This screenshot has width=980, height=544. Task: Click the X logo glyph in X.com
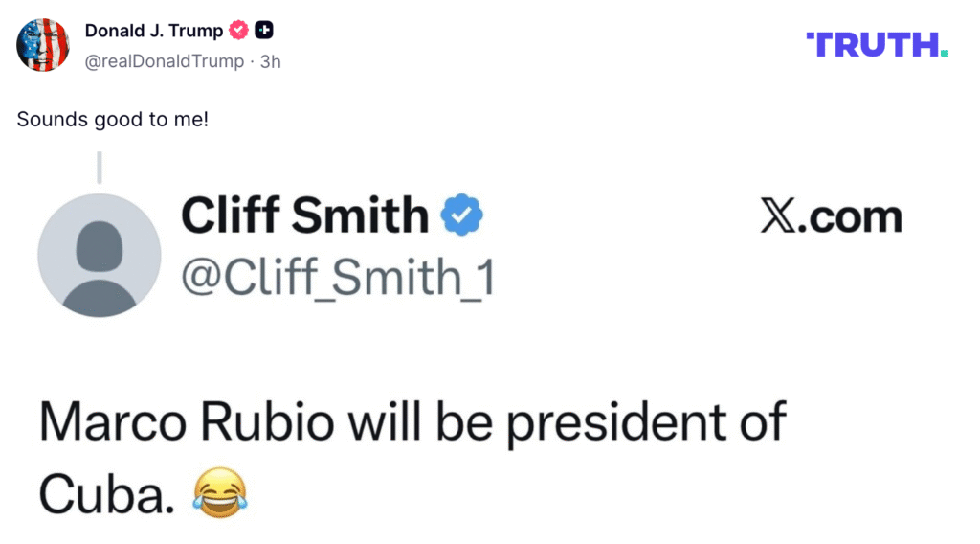click(x=782, y=216)
